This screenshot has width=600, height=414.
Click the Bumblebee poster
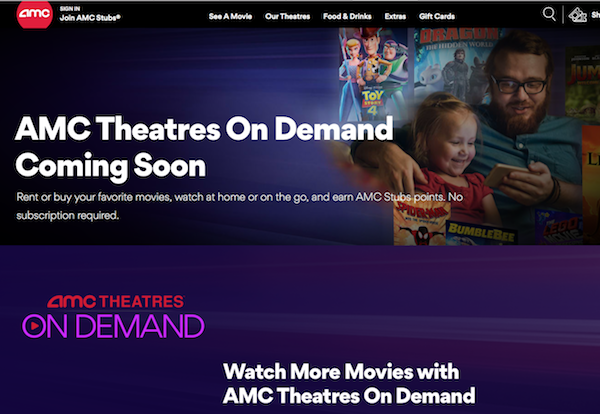481,233
